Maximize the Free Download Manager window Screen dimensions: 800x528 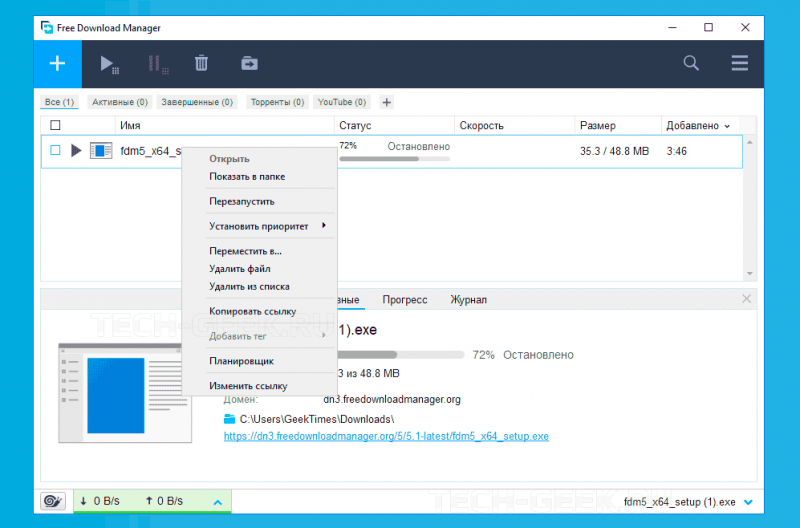(x=708, y=28)
